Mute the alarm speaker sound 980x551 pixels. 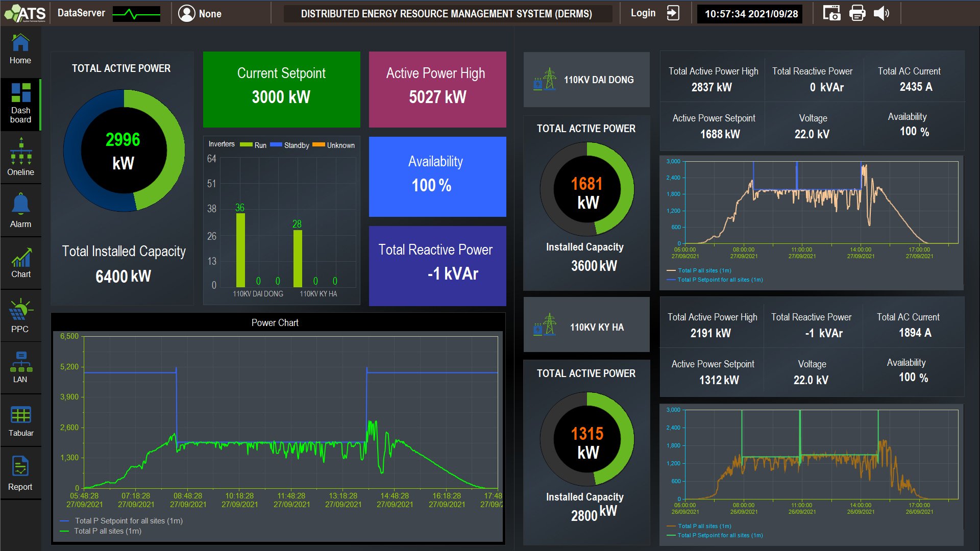[881, 13]
